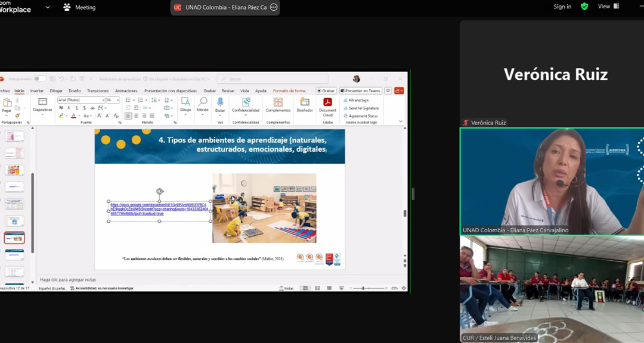Switch to reading view icon

[x=329, y=288]
